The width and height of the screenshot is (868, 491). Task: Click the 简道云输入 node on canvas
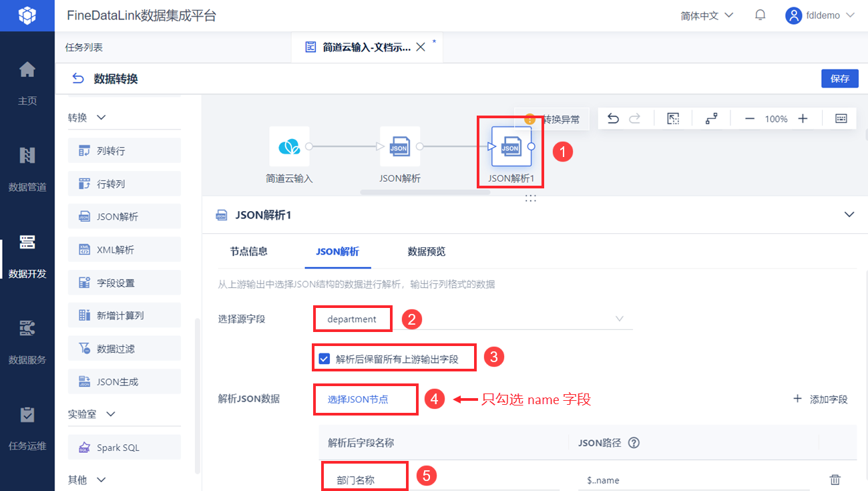(x=289, y=146)
